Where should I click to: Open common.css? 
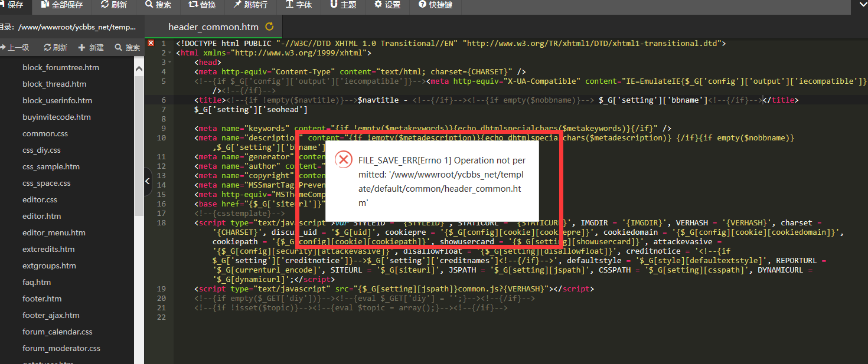pos(45,133)
